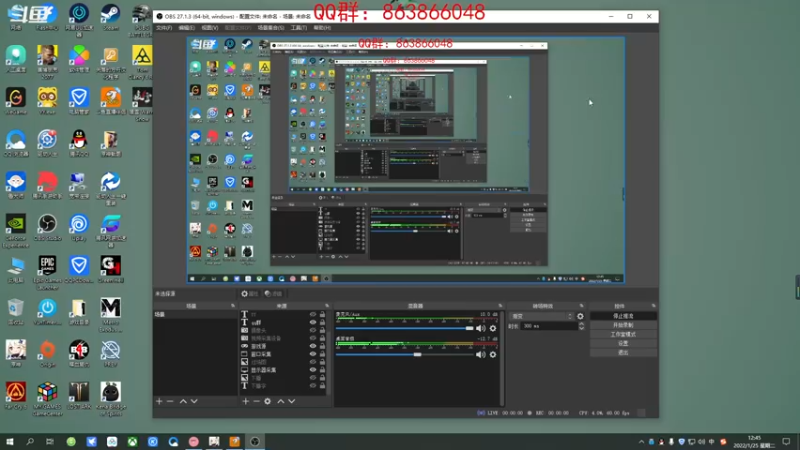The image size is (800, 450).
Task: Move scene down with arrow icon
Action: [194, 402]
